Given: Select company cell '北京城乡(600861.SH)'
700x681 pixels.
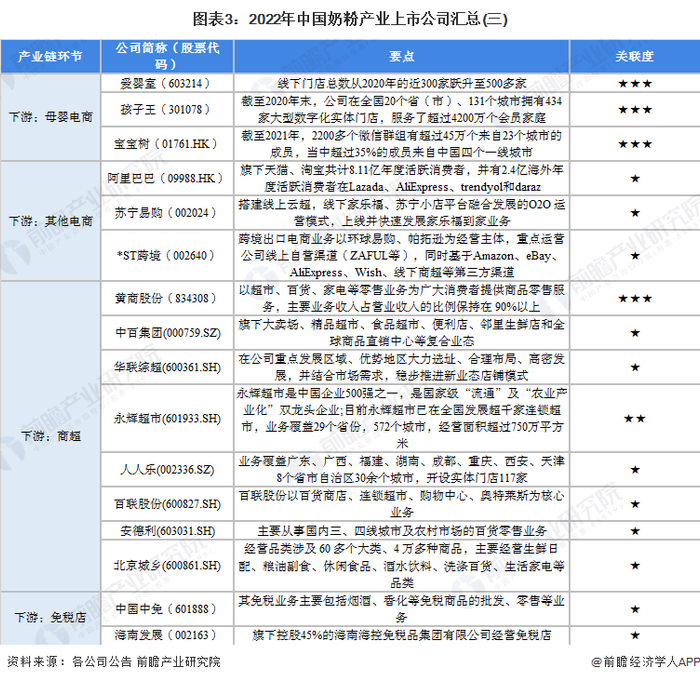Looking at the screenshot, I should 167,566.
